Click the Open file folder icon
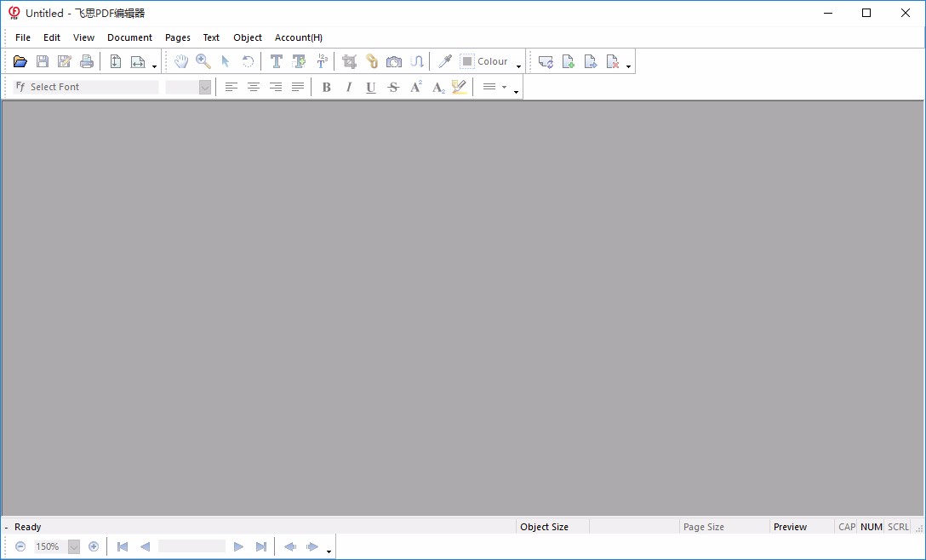The height and width of the screenshot is (560, 926). coord(20,61)
